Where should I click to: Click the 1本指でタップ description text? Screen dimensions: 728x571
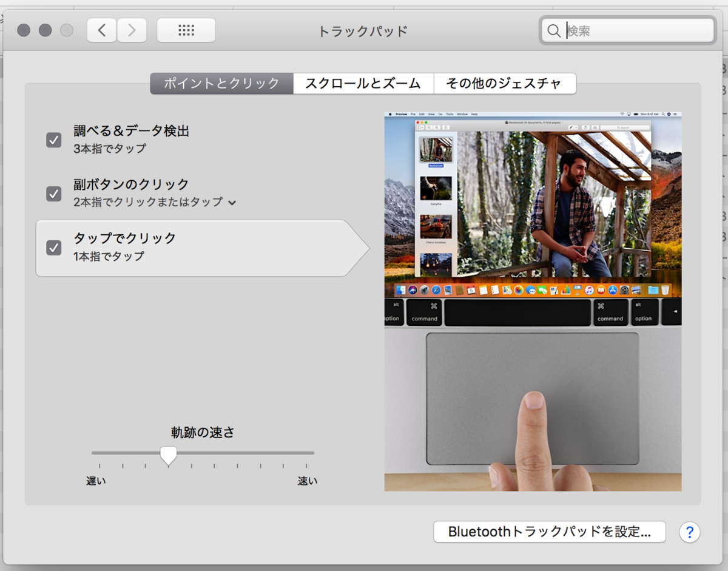click(x=109, y=256)
